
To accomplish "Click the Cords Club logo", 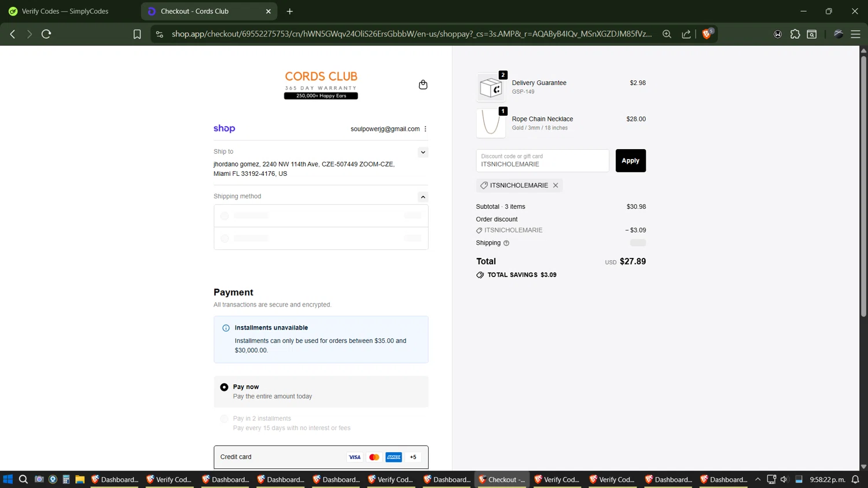I will [x=321, y=84].
